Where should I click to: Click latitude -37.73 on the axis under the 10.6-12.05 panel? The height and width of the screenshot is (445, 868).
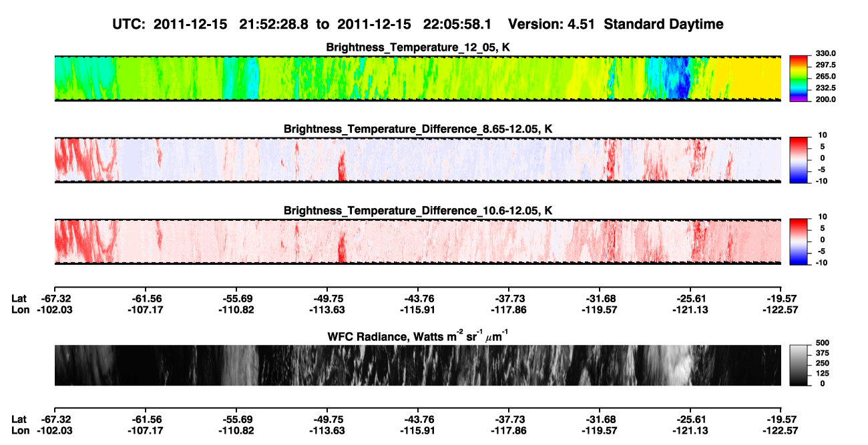pos(509,299)
